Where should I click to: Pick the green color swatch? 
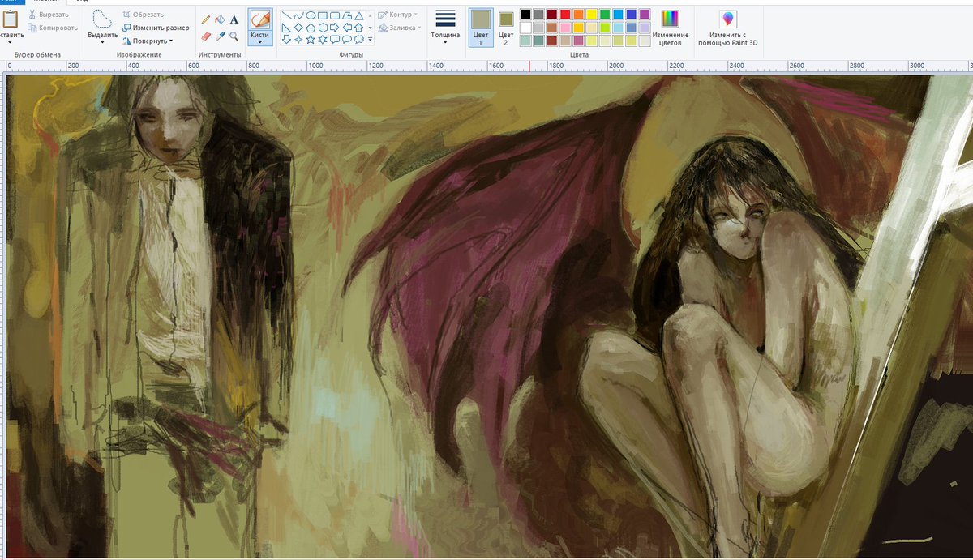[x=605, y=15]
